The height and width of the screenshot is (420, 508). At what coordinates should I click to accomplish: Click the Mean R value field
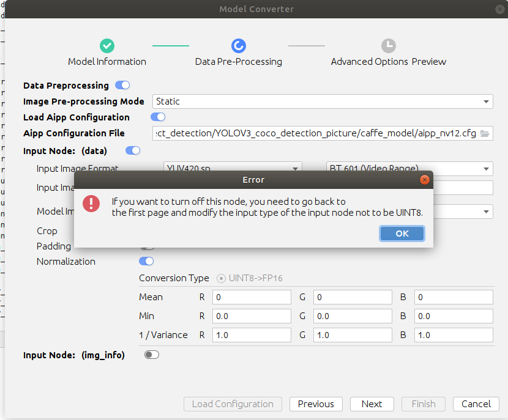[x=252, y=297]
